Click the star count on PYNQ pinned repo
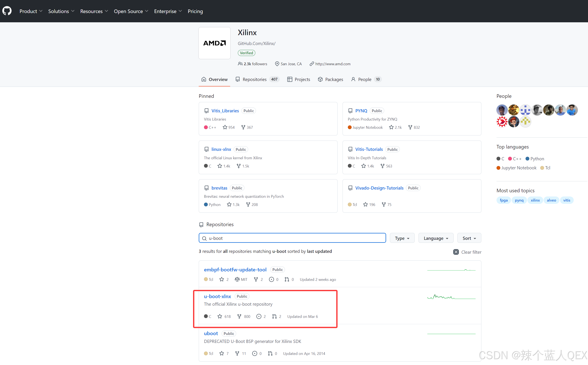The width and height of the screenshot is (588, 365). pyautogui.click(x=398, y=127)
